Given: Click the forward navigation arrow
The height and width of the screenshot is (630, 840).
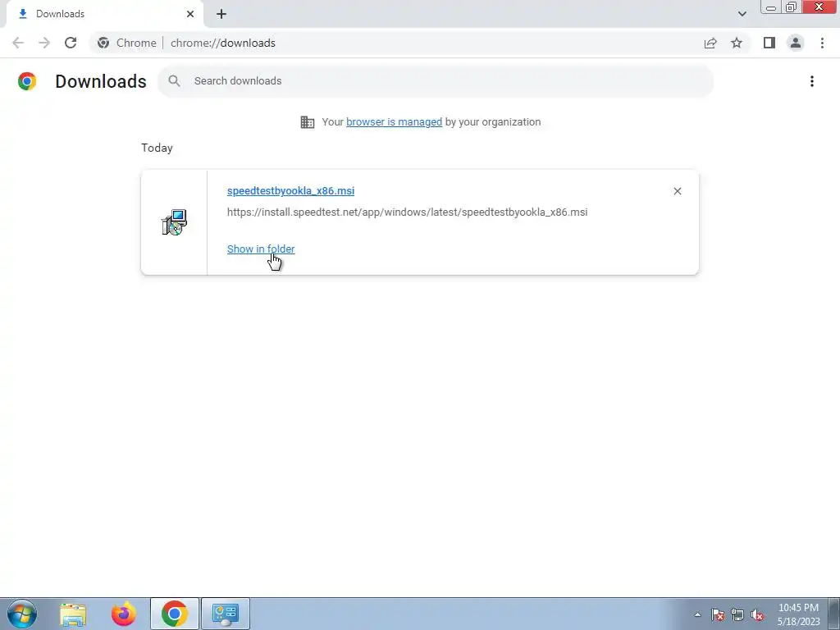Looking at the screenshot, I should [44, 43].
